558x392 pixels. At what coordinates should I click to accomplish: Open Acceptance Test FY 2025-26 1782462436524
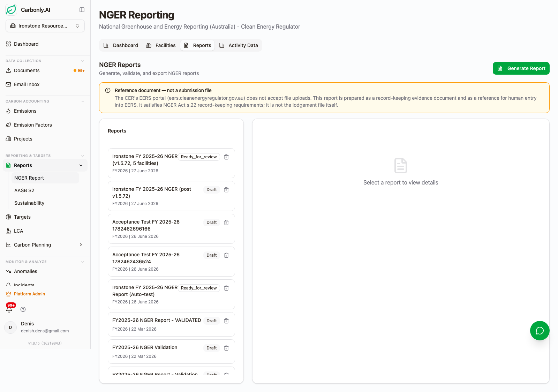171,262
